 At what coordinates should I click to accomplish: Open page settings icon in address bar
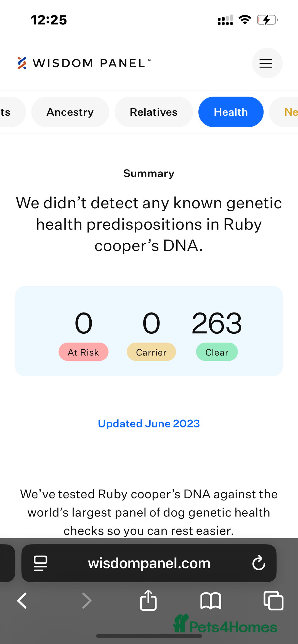pyautogui.click(x=40, y=563)
